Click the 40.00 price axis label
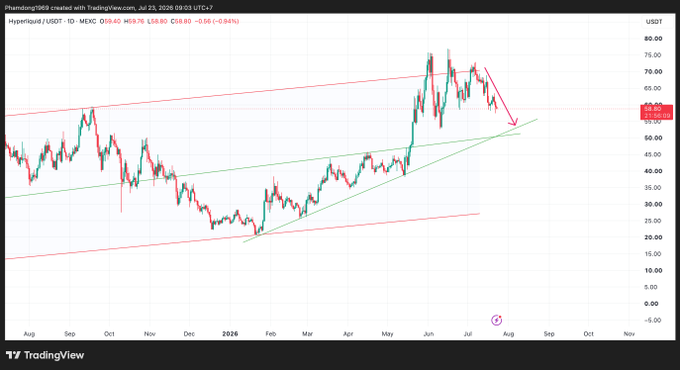The width and height of the screenshot is (680, 370). coord(653,171)
